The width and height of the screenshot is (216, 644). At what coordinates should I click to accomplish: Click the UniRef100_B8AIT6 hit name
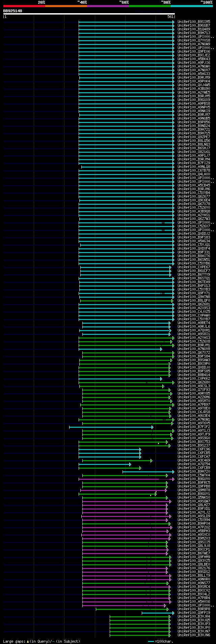pyautogui.click(x=194, y=256)
